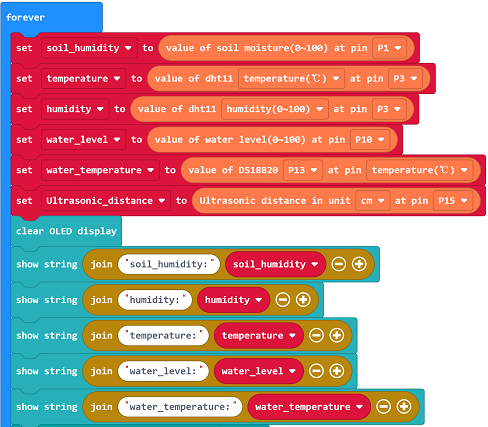Click minus icon in water_temperature join block
Screen dimensions: 488x427
pyautogui.click(x=383, y=407)
